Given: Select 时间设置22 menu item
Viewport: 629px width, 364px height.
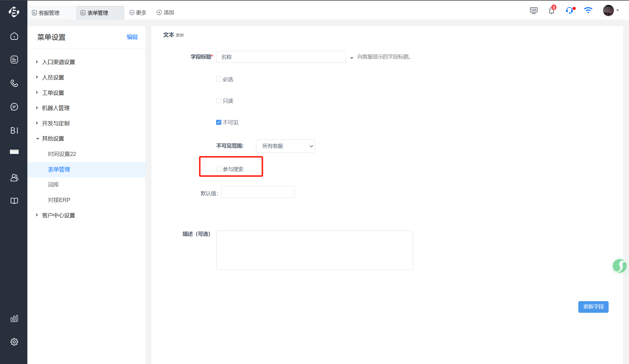Looking at the screenshot, I should 62,154.
